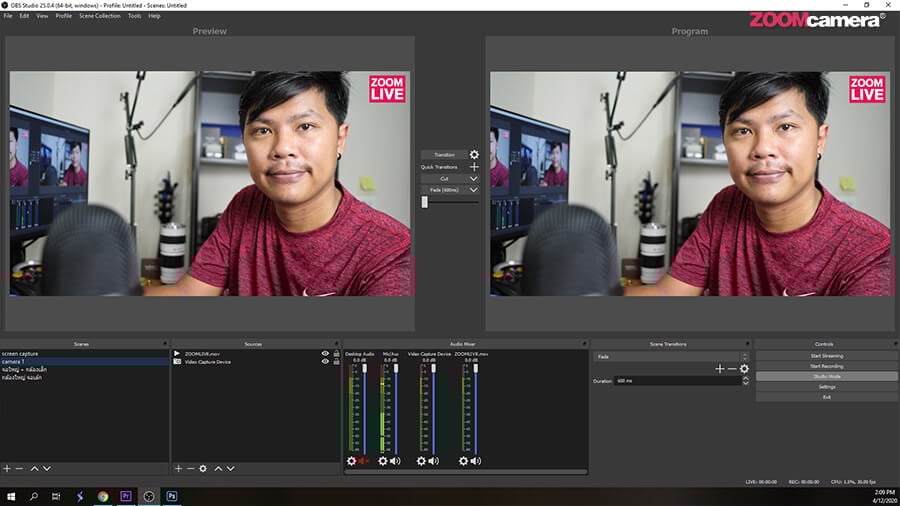This screenshot has width=900, height=506.
Task: Click Start Streaming button
Action: tap(827, 356)
